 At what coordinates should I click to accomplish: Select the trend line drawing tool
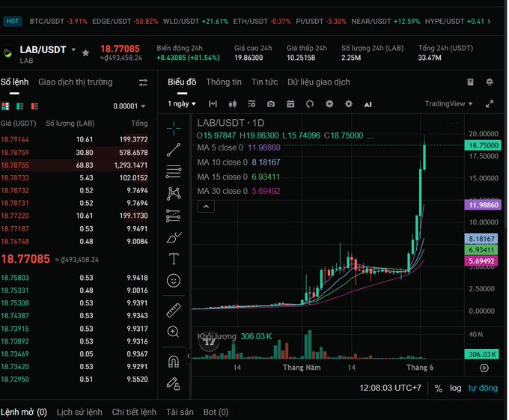[x=174, y=150]
